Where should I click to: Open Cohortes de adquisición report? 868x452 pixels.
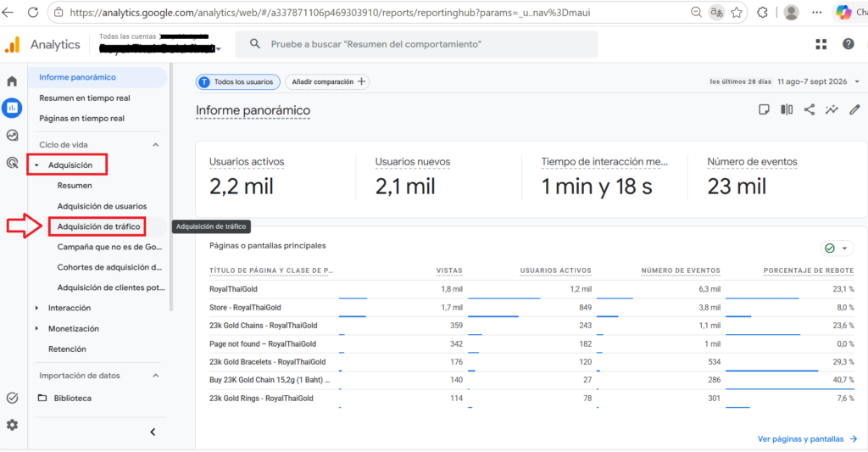coord(109,267)
